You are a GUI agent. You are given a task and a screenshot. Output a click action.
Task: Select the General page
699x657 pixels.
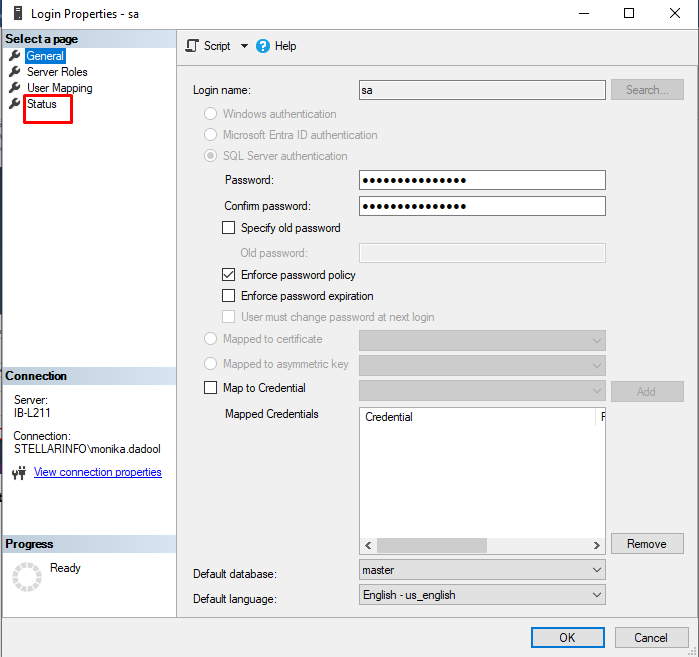pyautogui.click(x=45, y=56)
